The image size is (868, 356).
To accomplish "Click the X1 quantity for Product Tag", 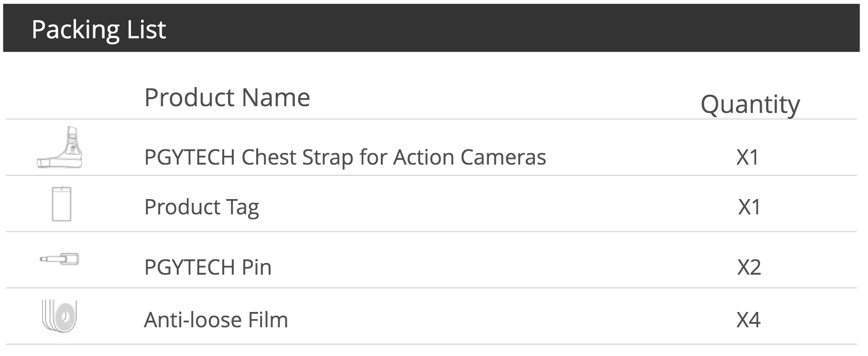I will click(749, 207).
